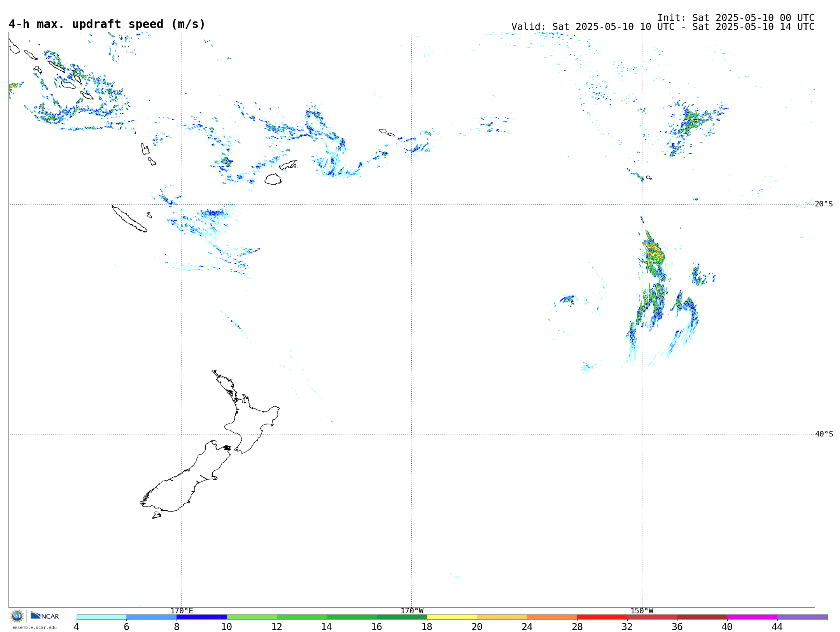Click the NSF logo icon

(x=17, y=616)
